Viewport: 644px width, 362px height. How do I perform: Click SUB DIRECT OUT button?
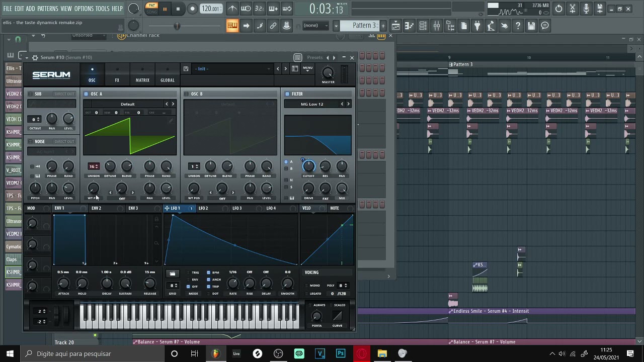coord(64,94)
